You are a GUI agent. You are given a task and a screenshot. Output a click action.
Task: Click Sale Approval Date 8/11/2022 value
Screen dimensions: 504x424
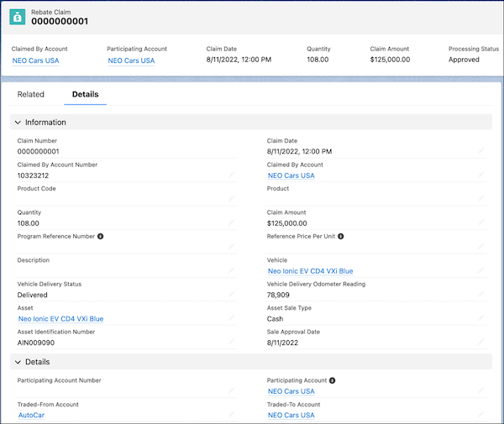(x=282, y=343)
